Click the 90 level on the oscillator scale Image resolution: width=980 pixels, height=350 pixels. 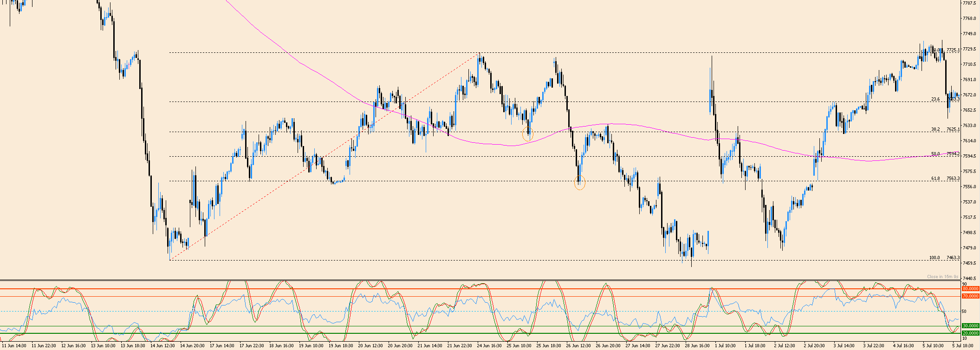(x=964, y=283)
